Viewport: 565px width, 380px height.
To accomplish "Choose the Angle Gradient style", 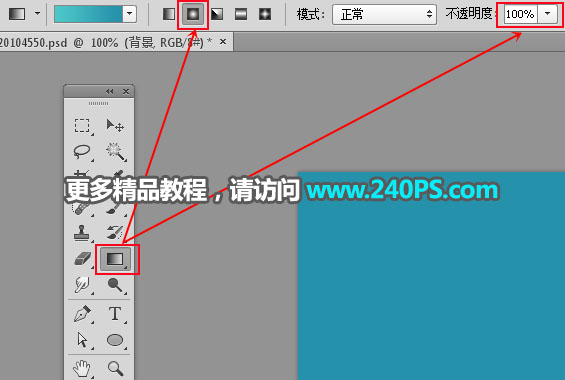I will (217, 14).
